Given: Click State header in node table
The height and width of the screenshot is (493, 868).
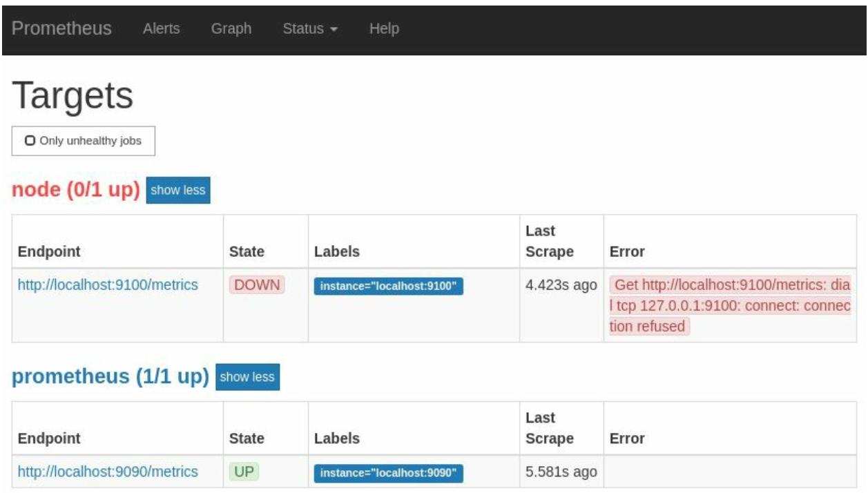Looking at the screenshot, I should (x=247, y=252).
